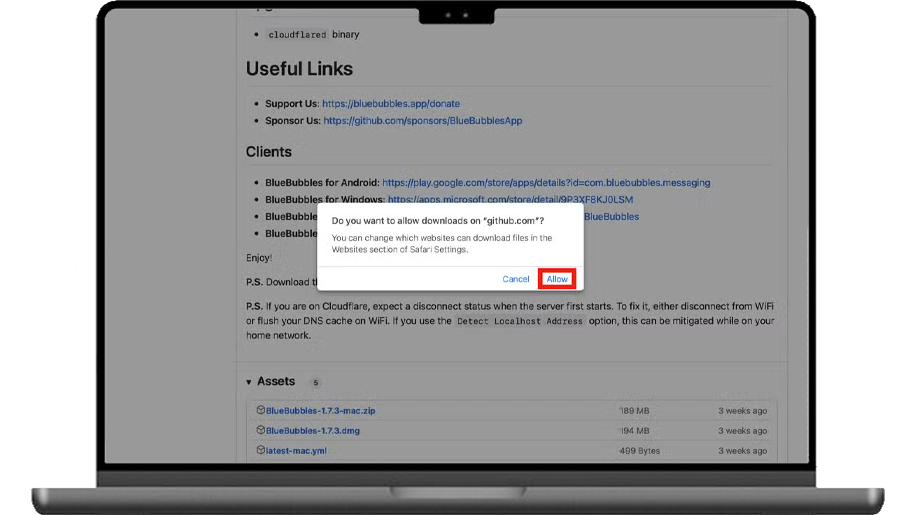Screen dimensions: 900x515
Task: Click the 'cloudflared' code text
Action: pyautogui.click(x=297, y=34)
